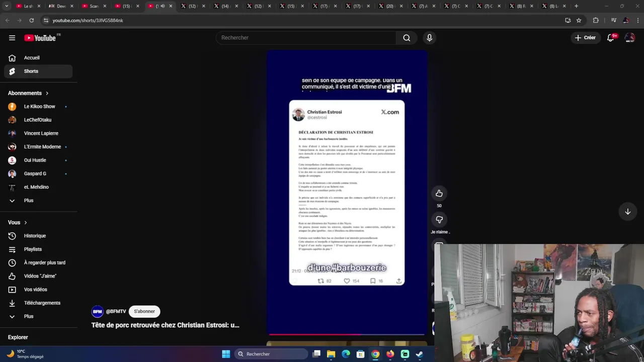Switch to the first "Le sh" YouTube tab
Viewport: 644px width, 362px height.
pyautogui.click(x=28, y=6)
